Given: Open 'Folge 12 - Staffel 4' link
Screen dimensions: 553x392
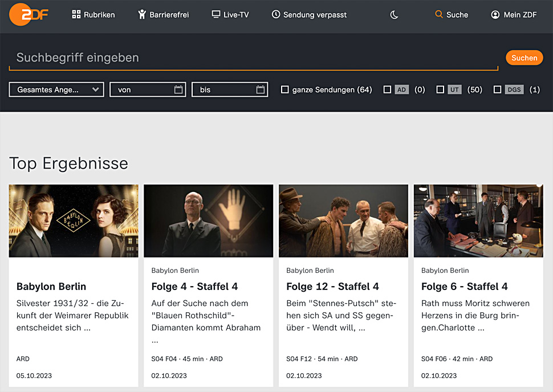Looking at the screenshot, I should (332, 286).
